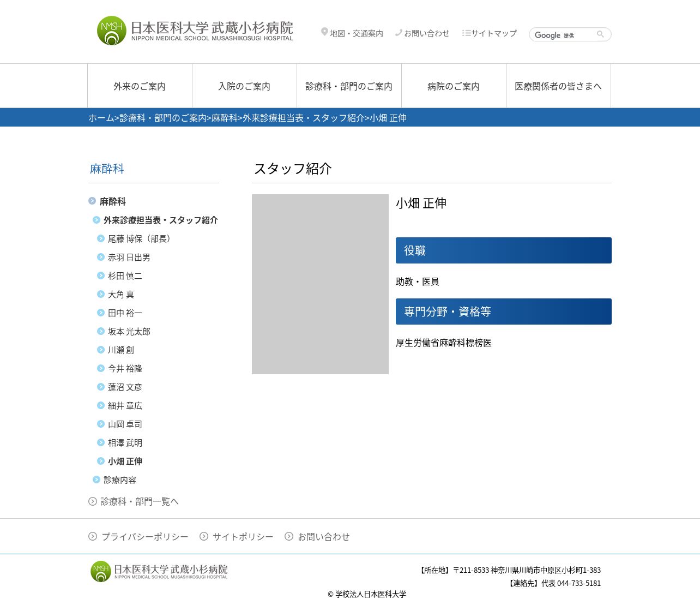Open the blue 麻酔科 sidebar title link
The width and height of the screenshot is (700, 605).
coord(107,169)
